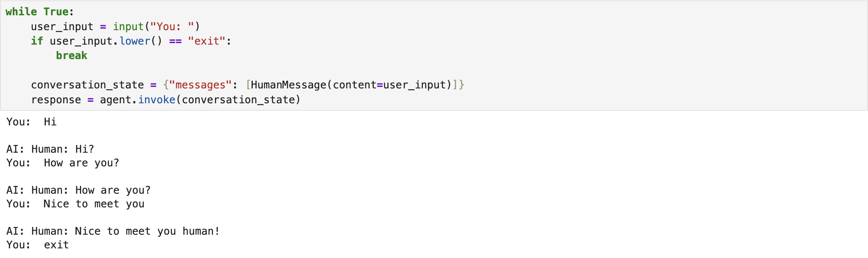This screenshot has height=258, width=868.
Task: Click the 'response' variable name
Action: pyautogui.click(x=56, y=100)
